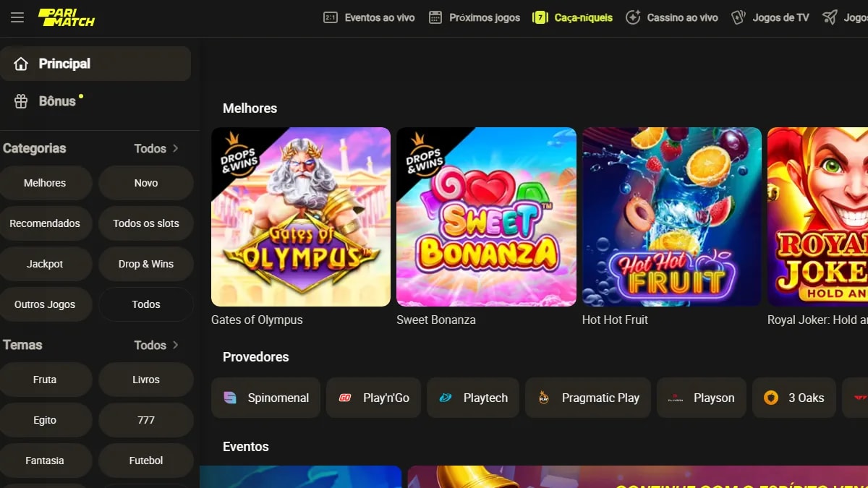Open the Playson provider button
This screenshot has width=868, height=488.
coord(702,398)
